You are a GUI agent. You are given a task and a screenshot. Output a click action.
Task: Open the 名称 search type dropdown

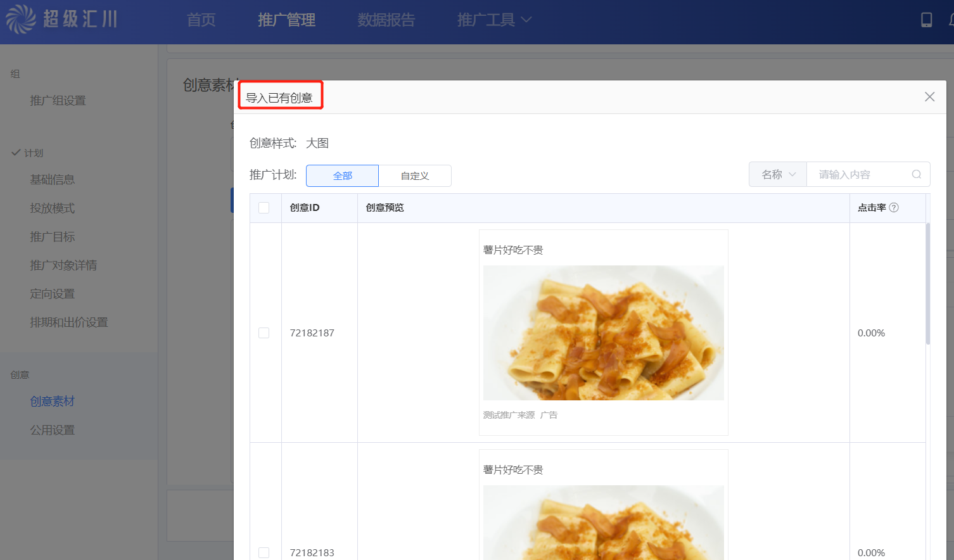(778, 174)
